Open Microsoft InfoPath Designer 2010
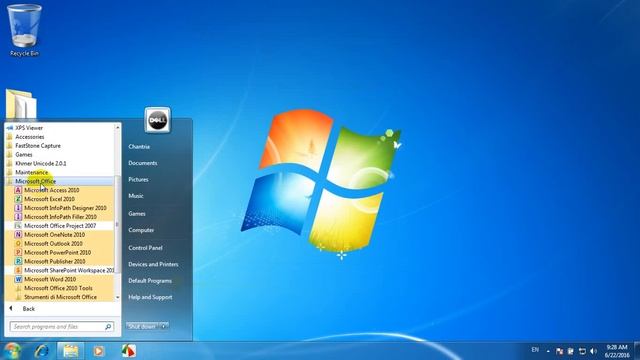Screen dimensions: 640x360 [60, 208]
